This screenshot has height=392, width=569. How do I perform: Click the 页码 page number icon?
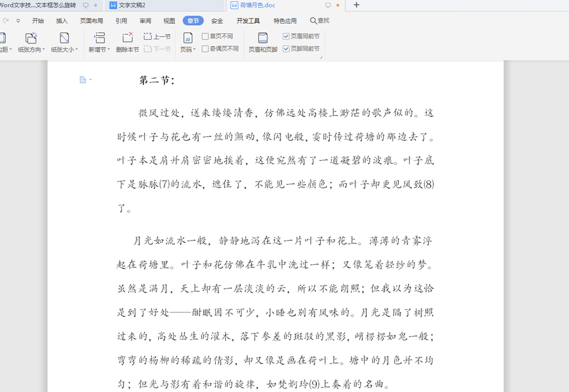(188, 38)
